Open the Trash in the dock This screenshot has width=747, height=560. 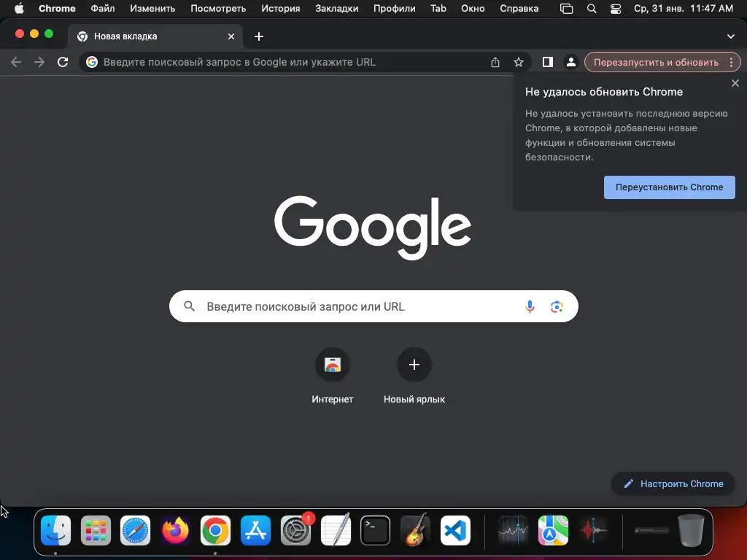(x=691, y=531)
